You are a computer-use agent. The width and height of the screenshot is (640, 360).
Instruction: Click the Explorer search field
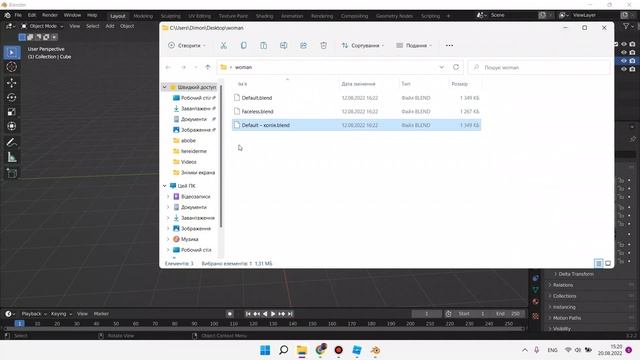(x=539, y=67)
